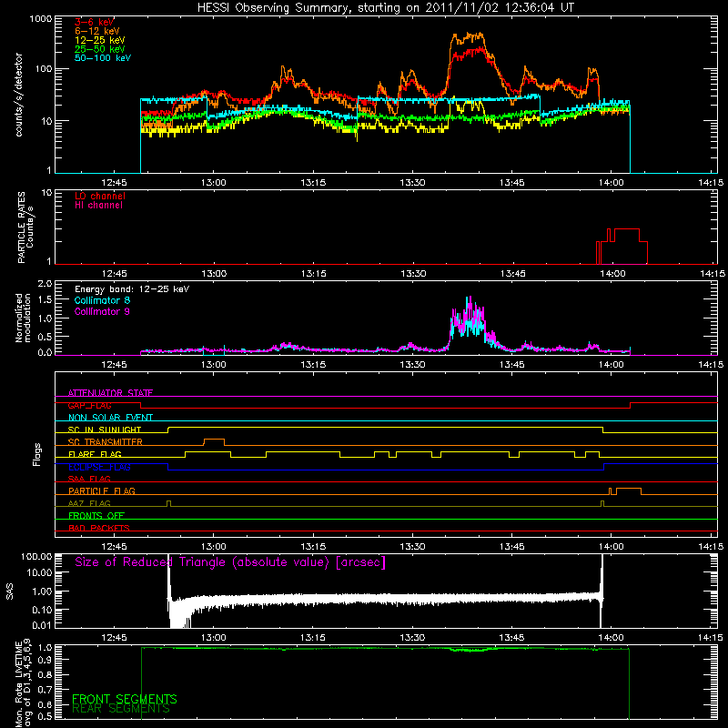728x728 pixels.
Task: Click the FRONTS_OFF flag label
Action: (x=96, y=515)
